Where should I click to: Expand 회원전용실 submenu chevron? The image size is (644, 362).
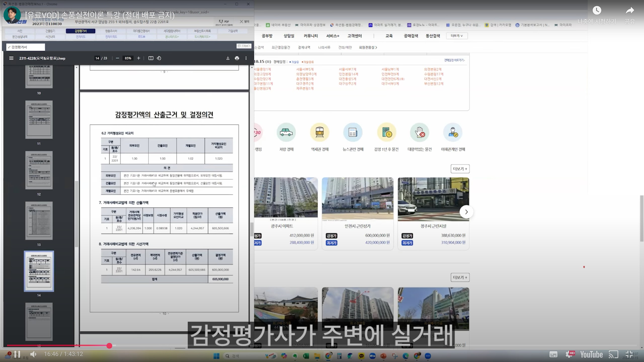(376, 48)
